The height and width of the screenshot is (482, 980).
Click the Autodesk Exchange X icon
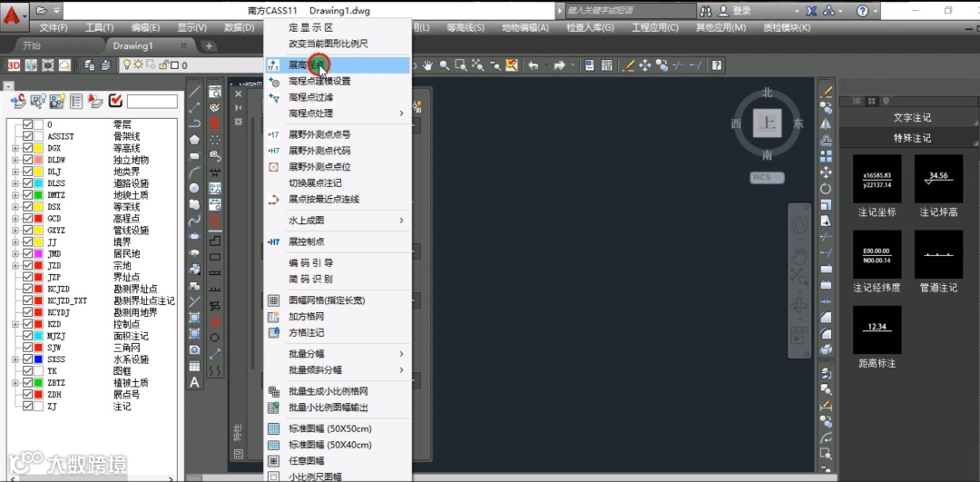(812, 11)
